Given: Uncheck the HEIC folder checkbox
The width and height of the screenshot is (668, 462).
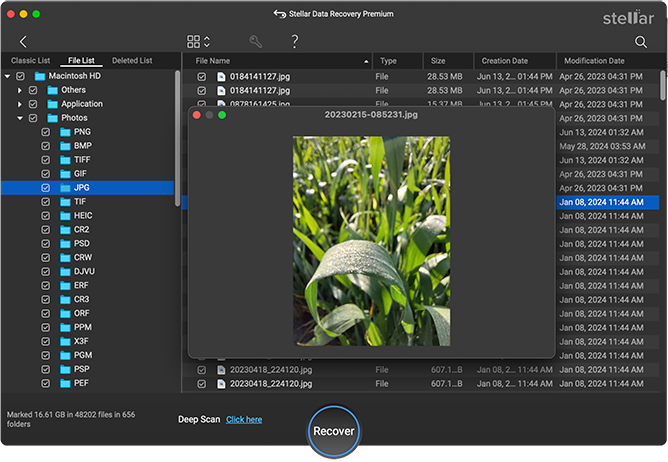Looking at the screenshot, I should pos(46,216).
